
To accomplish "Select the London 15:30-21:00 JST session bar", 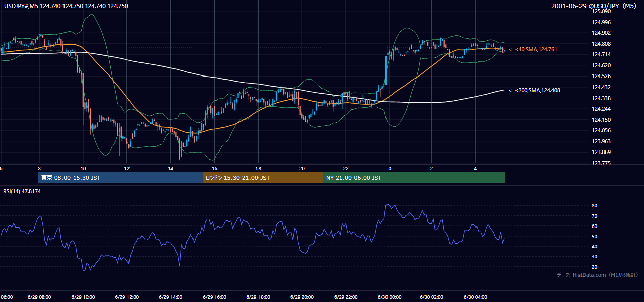I will click(x=263, y=178).
